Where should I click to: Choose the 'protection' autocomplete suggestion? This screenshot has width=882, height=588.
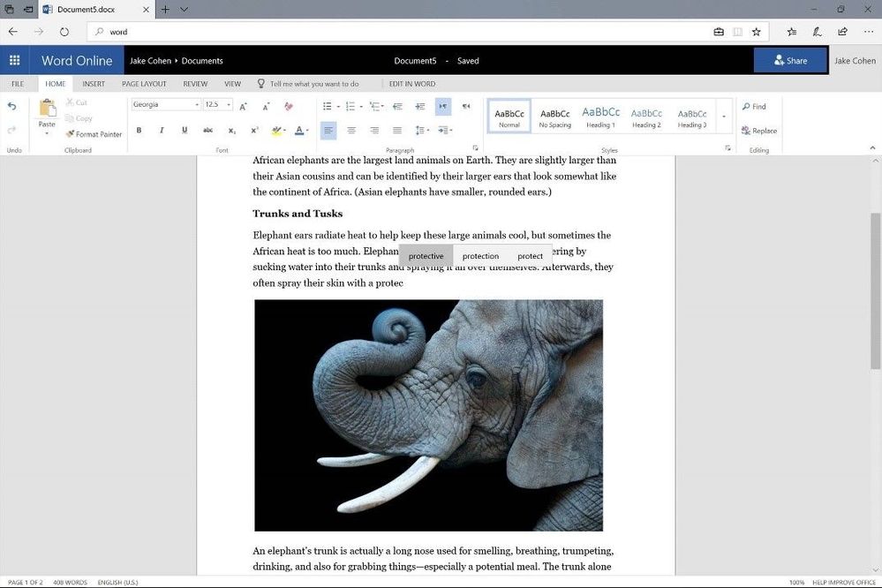click(480, 256)
